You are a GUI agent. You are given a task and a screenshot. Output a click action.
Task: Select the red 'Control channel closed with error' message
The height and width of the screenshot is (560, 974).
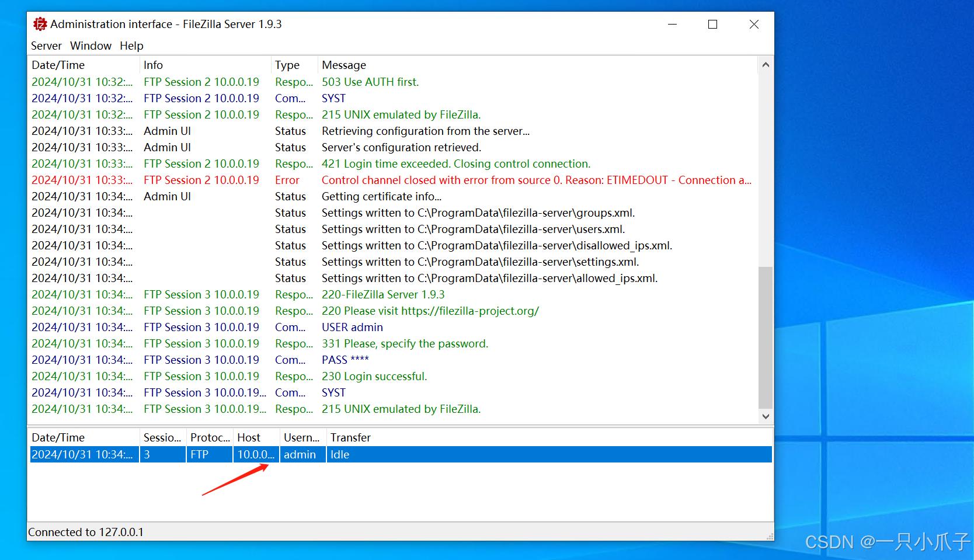537,180
